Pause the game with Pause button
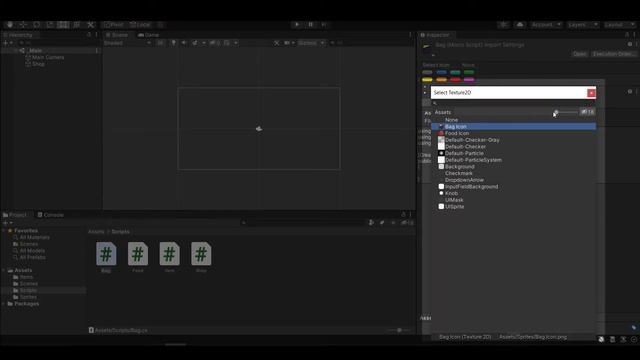The width and height of the screenshot is (640, 360). click(x=311, y=24)
